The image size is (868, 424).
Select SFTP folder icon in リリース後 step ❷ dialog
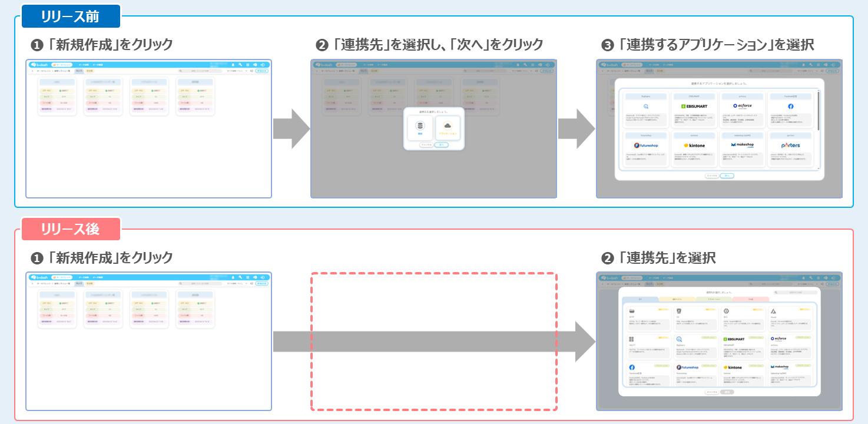(632, 311)
